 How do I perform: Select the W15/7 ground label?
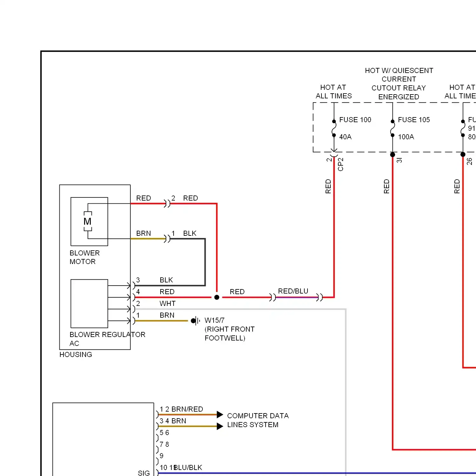tap(215, 320)
